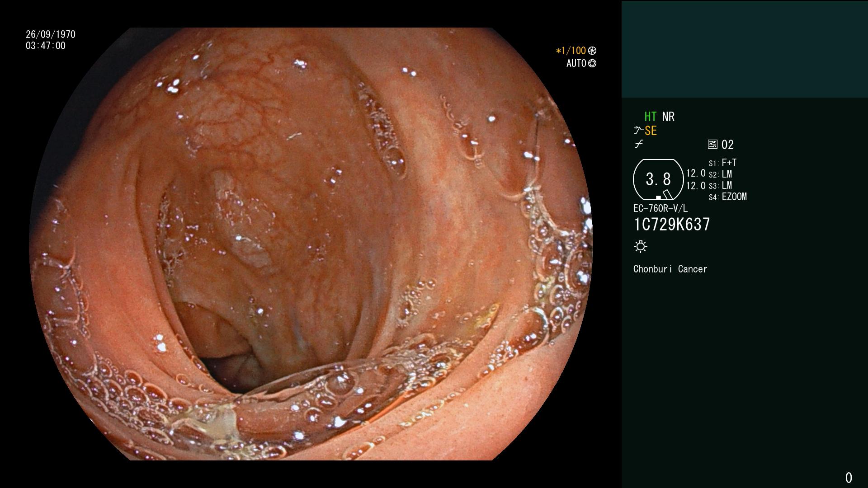
Task: Click the S3: LM switch assignment
Action: pos(721,185)
